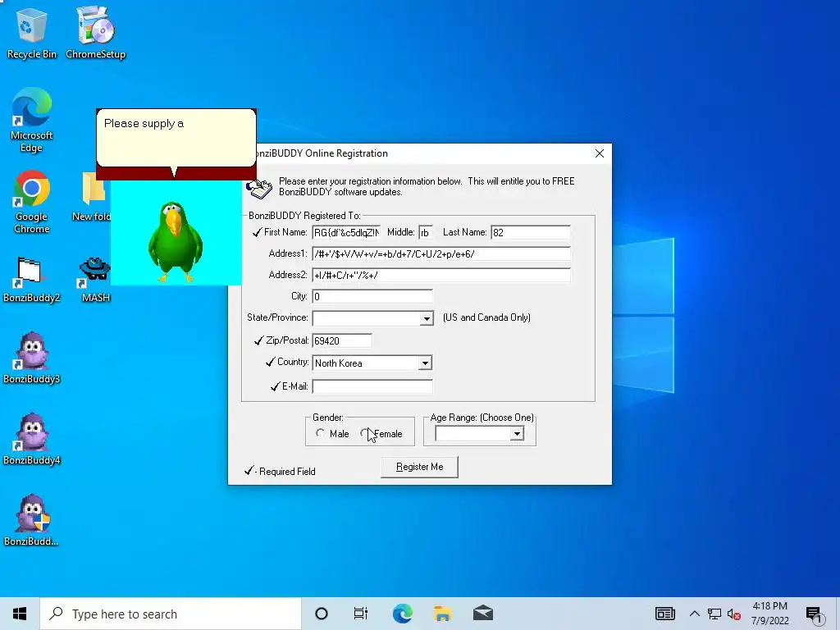Screen dimensions: 840x630
Task: Click the taskbar search box
Action: [x=171, y=614]
